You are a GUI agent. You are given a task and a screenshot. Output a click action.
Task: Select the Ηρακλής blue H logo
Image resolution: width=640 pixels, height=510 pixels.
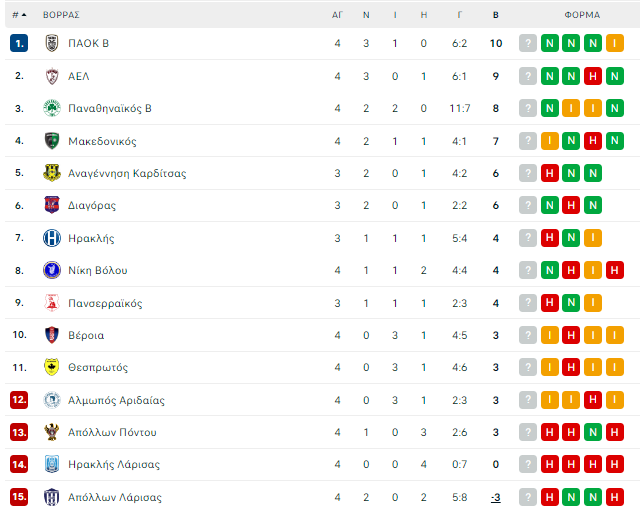point(52,238)
